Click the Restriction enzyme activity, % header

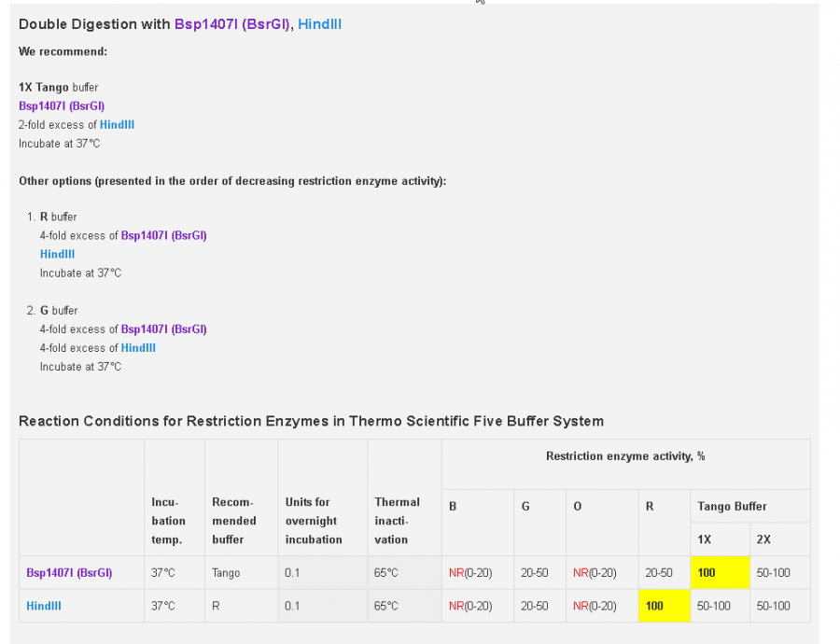tap(625, 456)
